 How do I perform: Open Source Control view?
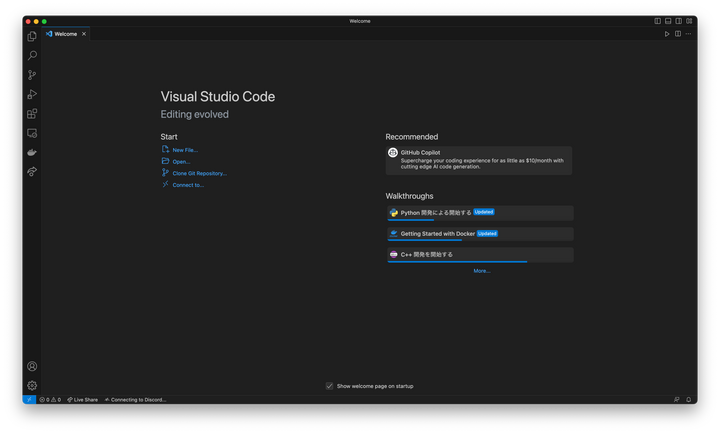32,75
